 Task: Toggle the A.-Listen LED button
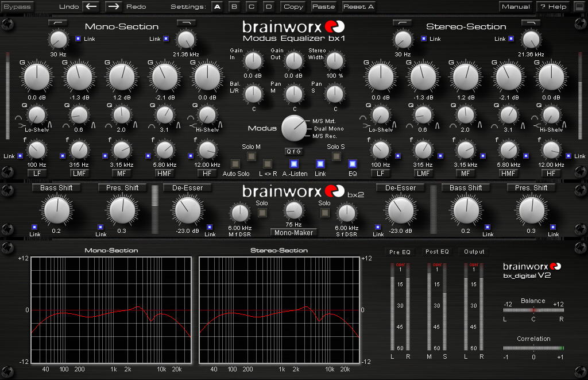pos(294,164)
